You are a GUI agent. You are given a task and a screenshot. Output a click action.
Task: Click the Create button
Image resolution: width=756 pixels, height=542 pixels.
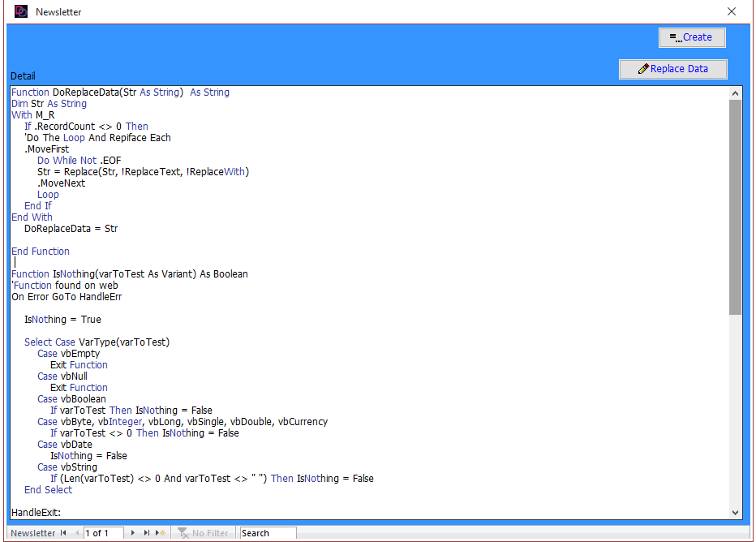pyautogui.click(x=692, y=37)
